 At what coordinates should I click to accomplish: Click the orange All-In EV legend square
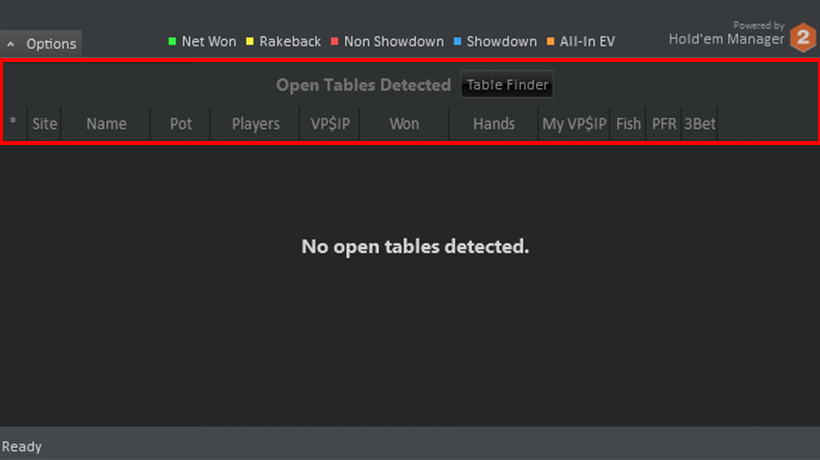point(551,41)
